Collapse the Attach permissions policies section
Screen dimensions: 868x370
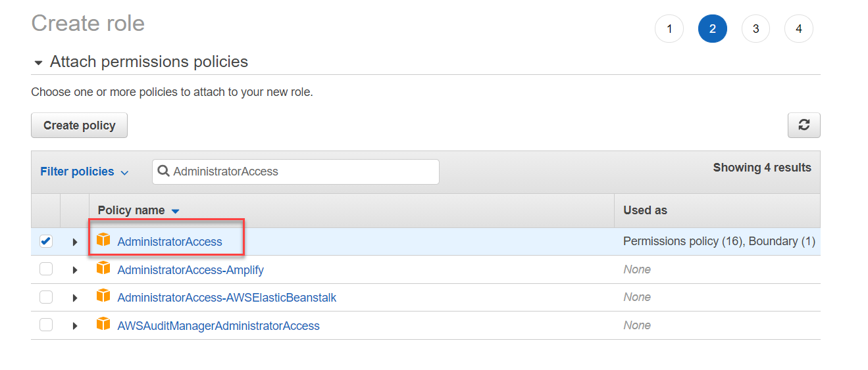(x=38, y=62)
